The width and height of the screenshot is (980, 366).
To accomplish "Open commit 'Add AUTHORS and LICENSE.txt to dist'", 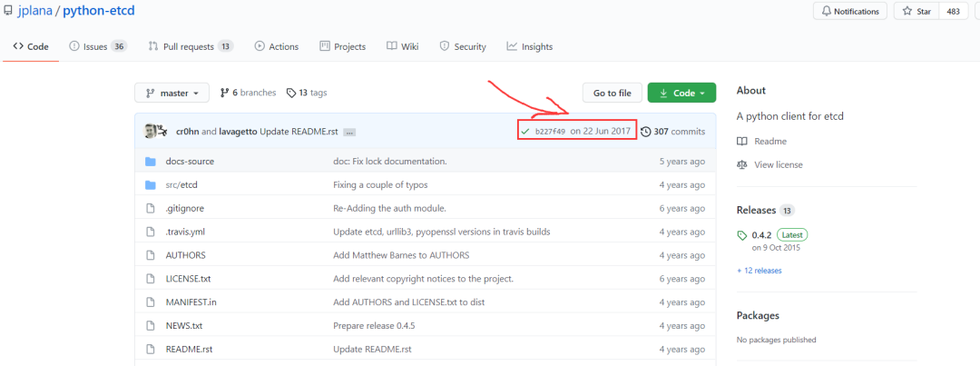I will click(x=408, y=302).
